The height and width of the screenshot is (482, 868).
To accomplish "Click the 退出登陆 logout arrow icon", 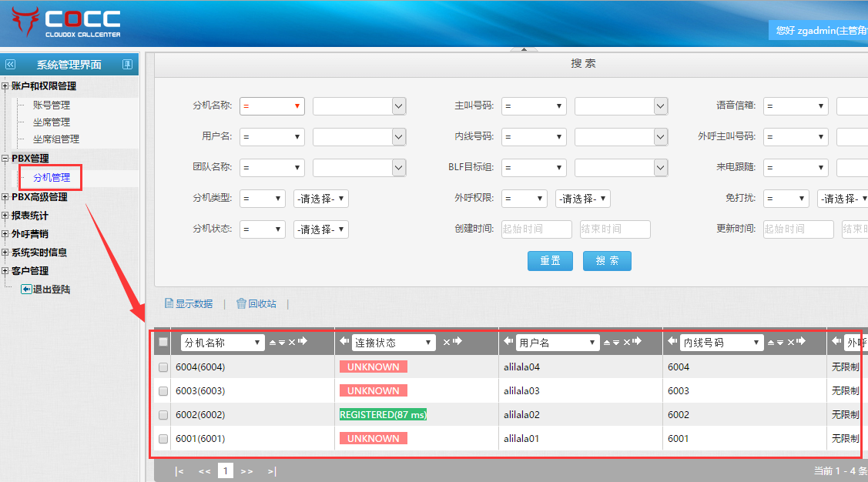I will pos(26,290).
